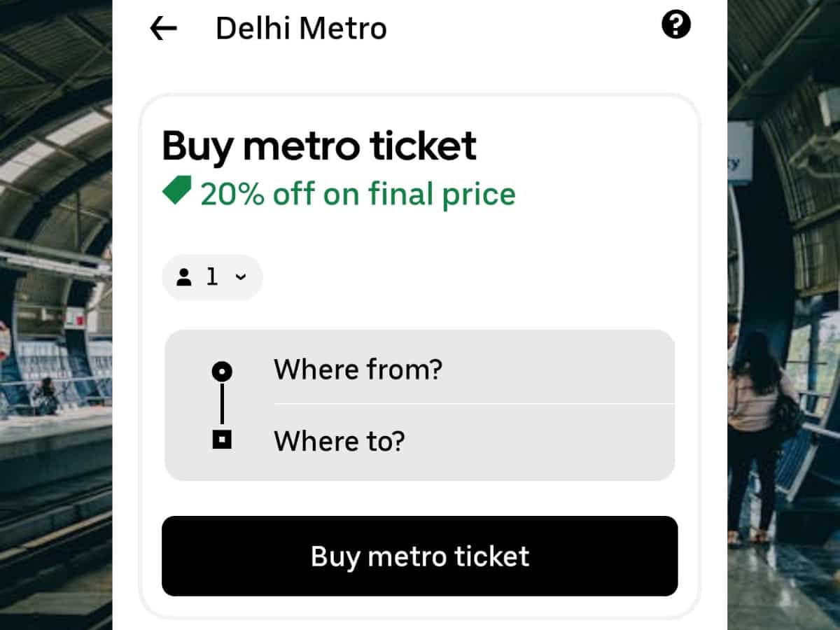840x630 pixels.
Task: Change number of tickets via passenger dropdown
Action: (x=211, y=277)
